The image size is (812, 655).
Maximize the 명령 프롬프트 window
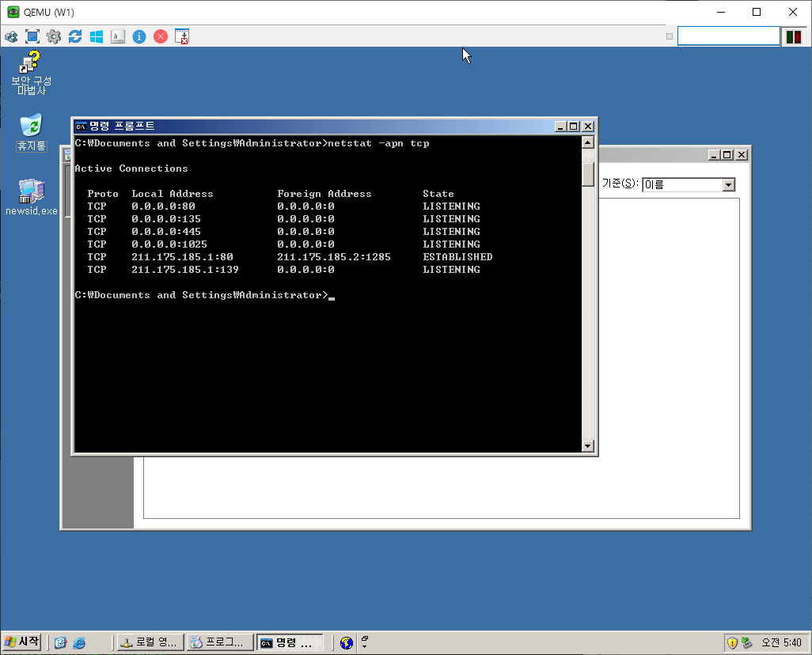pyautogui.click(x=574, y=127)
